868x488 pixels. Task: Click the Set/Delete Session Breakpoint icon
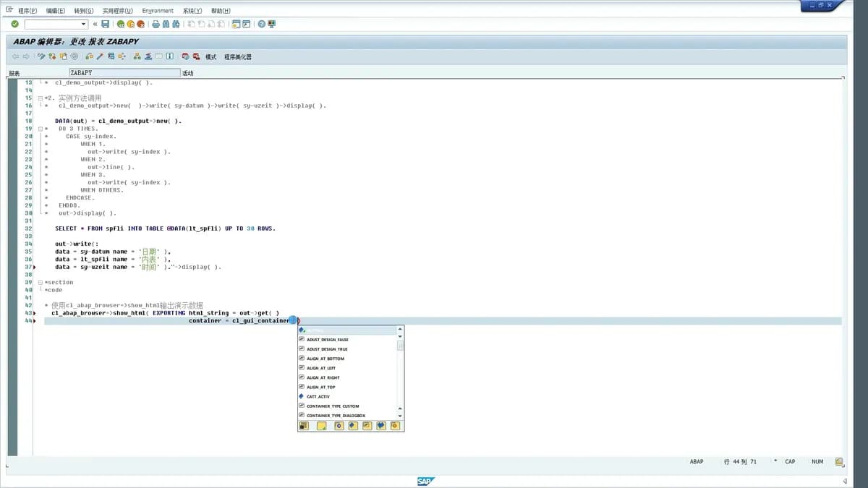point(185,56)
